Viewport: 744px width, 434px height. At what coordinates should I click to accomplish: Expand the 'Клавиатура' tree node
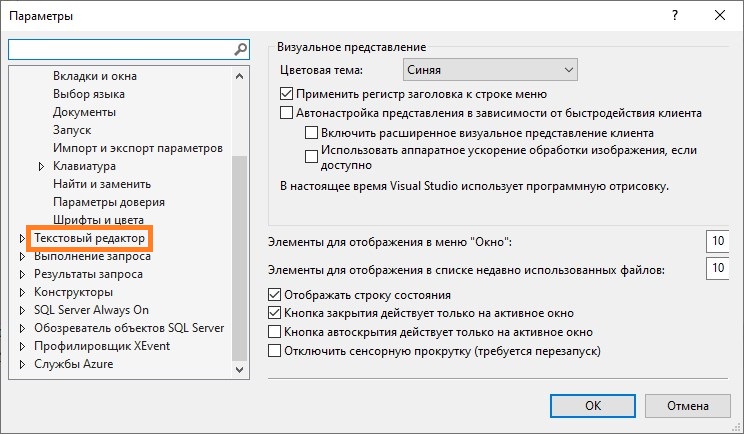[42, 166]
